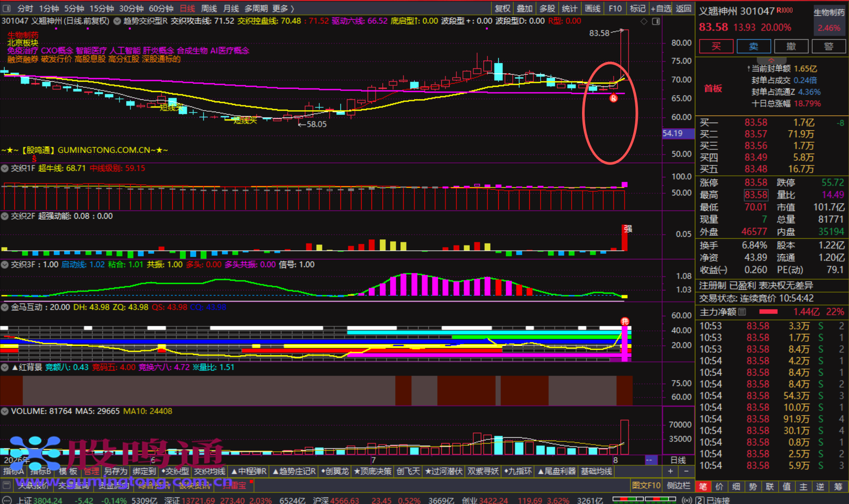The image size is (849, 504).
Task: Apply the ▲中程弹R indicator
Action: click(x=249, y=471)
